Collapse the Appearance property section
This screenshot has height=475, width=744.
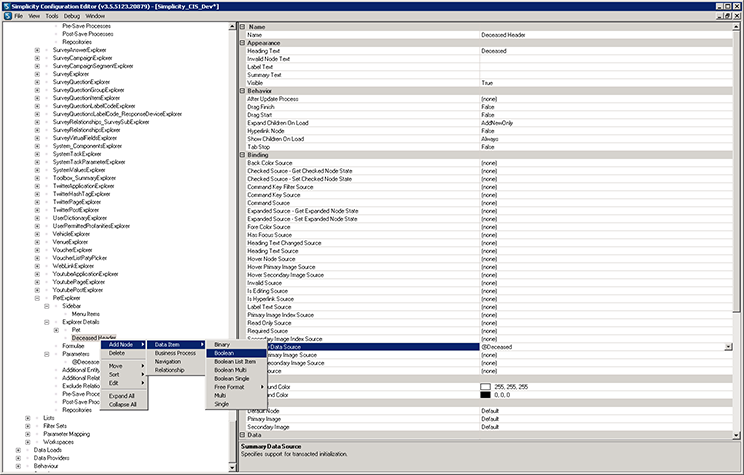pos(242,43)
